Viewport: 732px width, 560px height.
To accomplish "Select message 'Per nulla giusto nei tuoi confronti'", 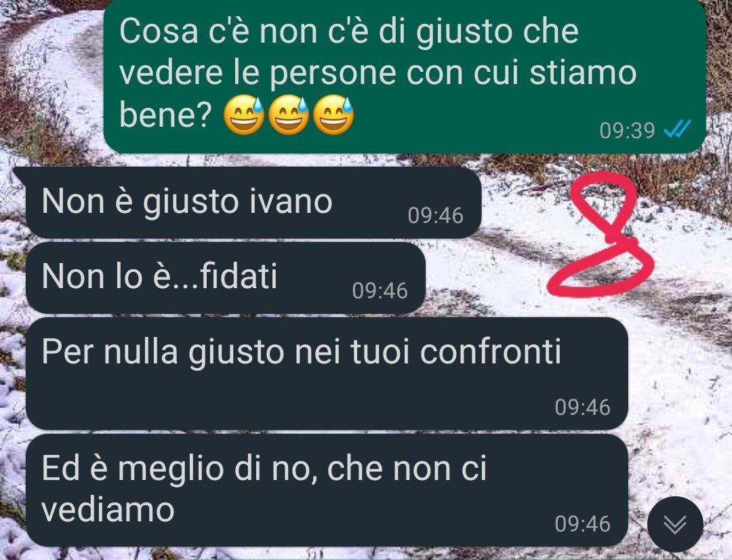I will click(327, 374).
